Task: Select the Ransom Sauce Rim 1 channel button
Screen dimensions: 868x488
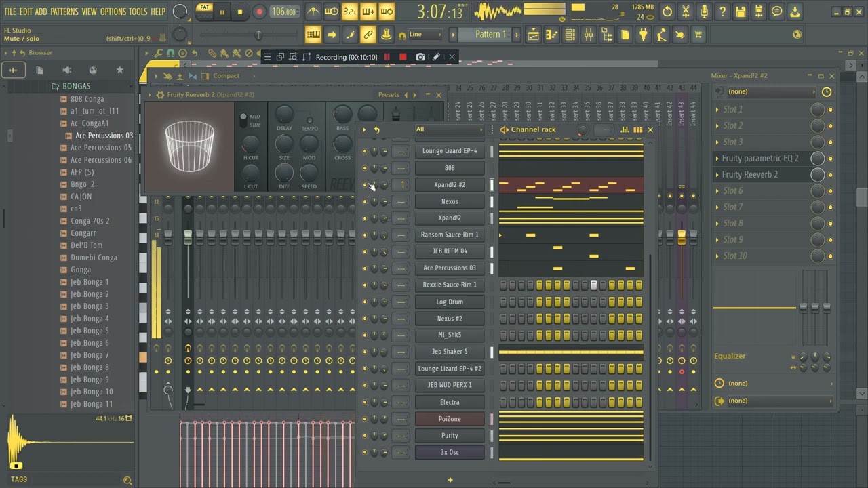Action: (x=450, y=235)
